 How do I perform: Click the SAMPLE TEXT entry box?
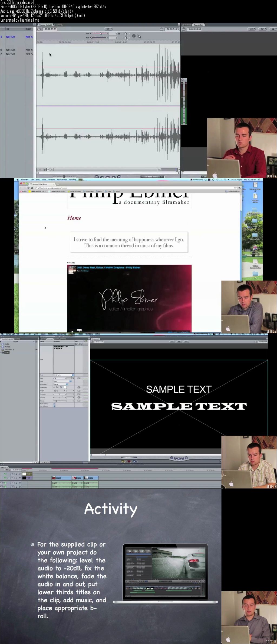(x=64, y=359)
